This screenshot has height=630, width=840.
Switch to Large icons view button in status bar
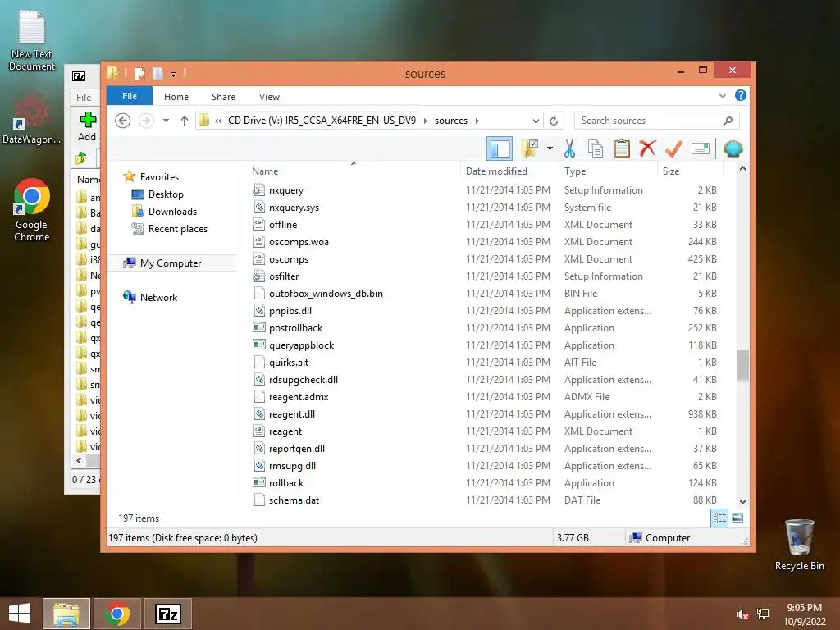click(x=737, y=518)
